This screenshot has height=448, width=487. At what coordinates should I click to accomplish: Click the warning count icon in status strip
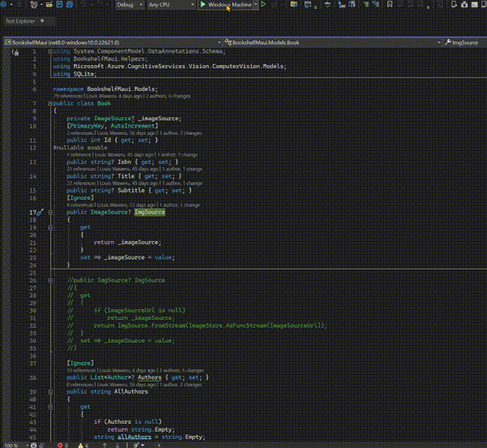(x=80, y=444)
